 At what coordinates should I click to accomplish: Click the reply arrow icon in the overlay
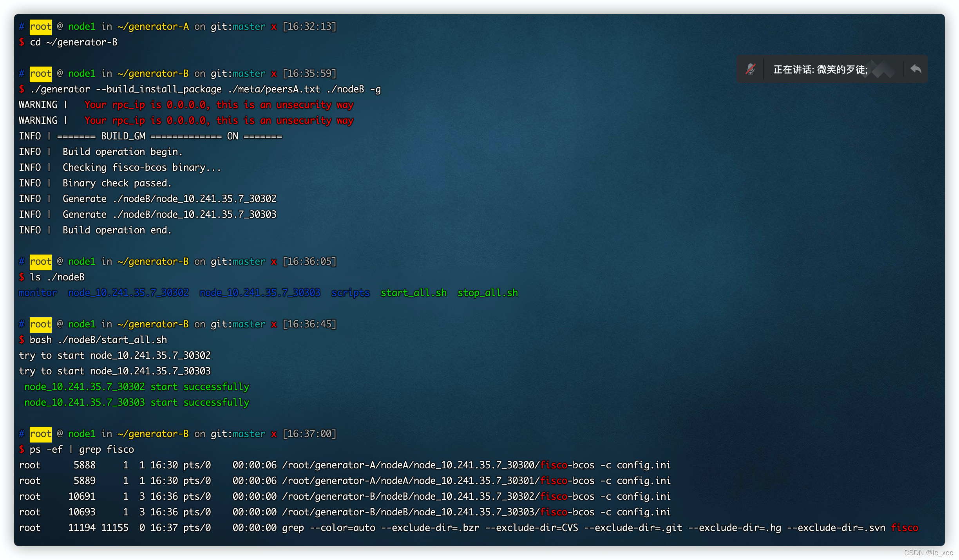pyautogui.click(x=916, y=69)
